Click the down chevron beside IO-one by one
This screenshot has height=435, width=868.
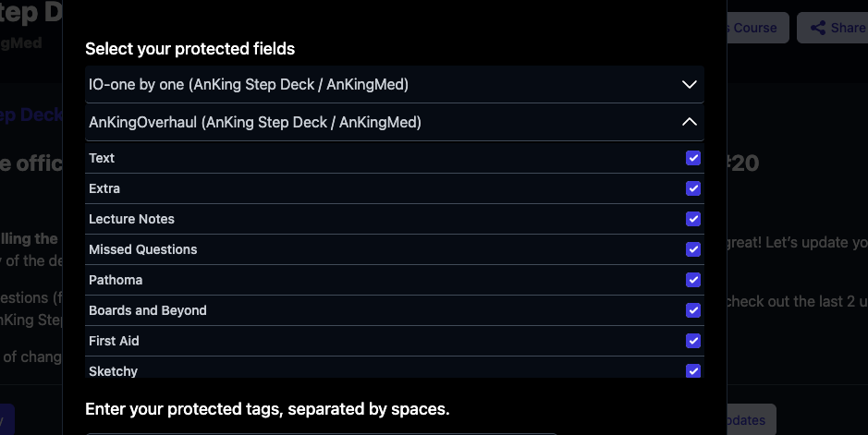689,84
